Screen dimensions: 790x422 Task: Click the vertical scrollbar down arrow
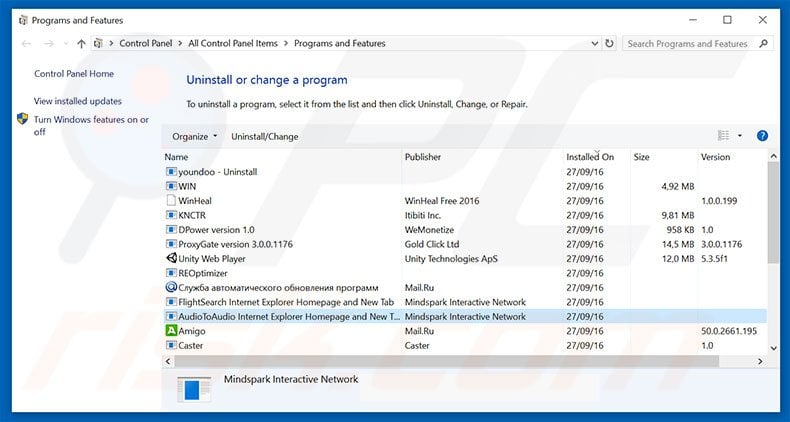[774, 348]
